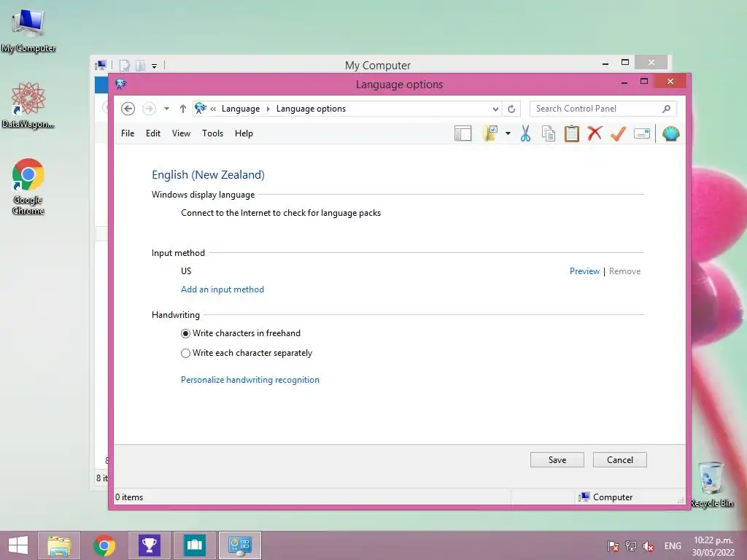Click the network status tray icon
Screen dimensions: 747x560
click(631, 545)
